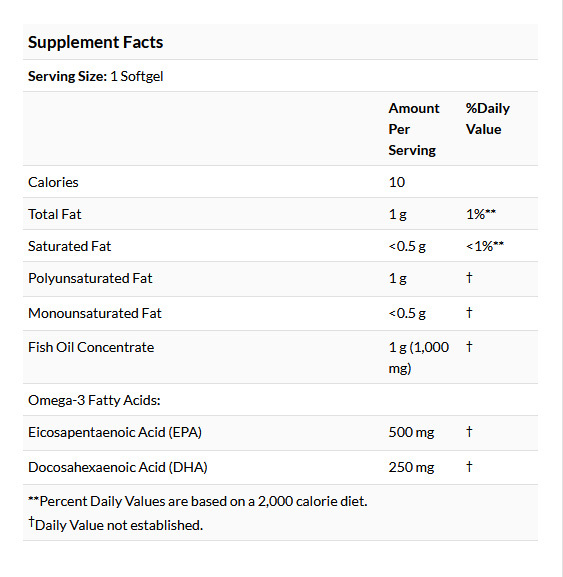Click the dagger symbol in Monounsaturated Fat row

tap(469, 312)
